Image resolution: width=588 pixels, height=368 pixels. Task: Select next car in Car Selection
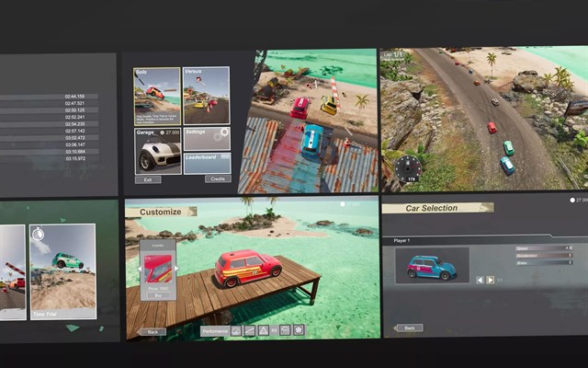(x=490, y=280)
